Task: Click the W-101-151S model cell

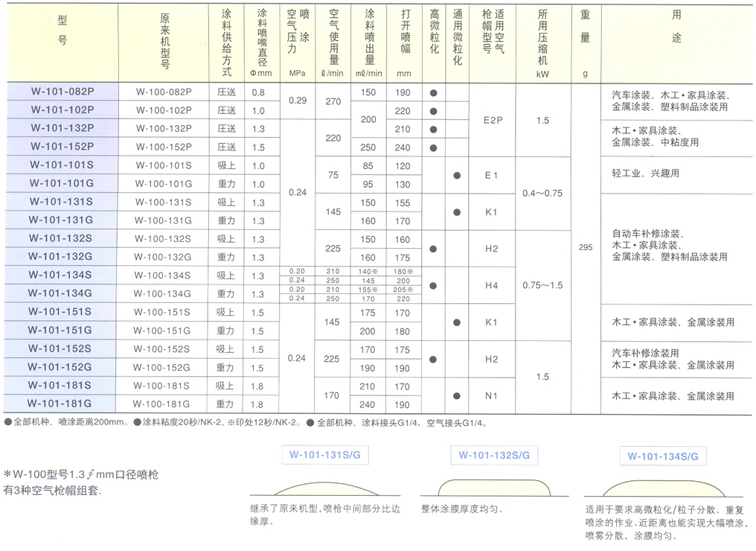Action: pos(60,312)
